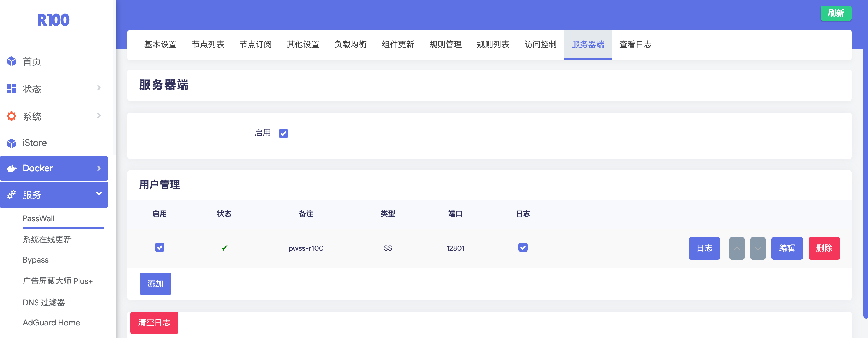Image resolution: width=868 pixels, height=338 pixels.
Task: Click the red 删除 button
Action: 824,248
